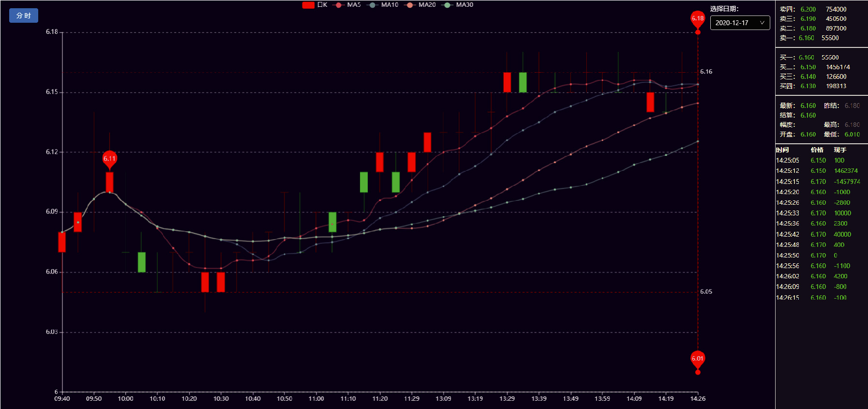This screenshot has height=409, width=868.
Task: Click the red candlestick at 09:40
Action: [62, 242]
